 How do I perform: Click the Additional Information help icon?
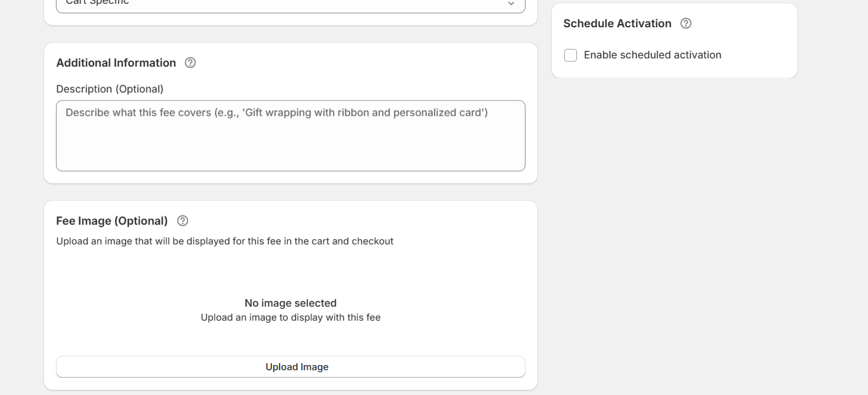pyautogui.click(x=190, y=63)
